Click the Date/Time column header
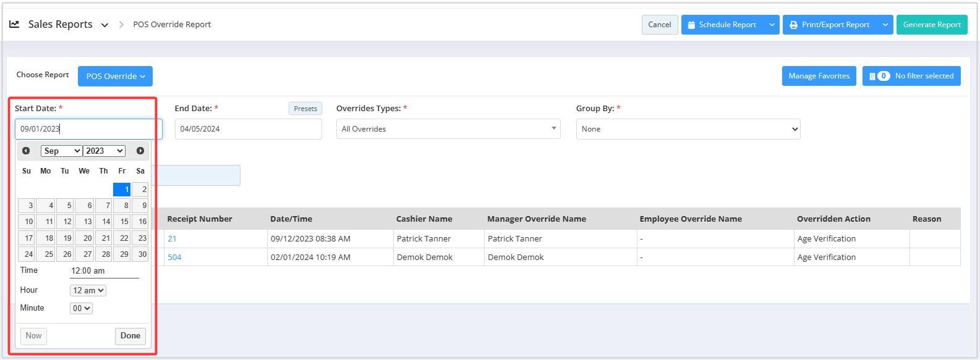 tap(291, 219)
